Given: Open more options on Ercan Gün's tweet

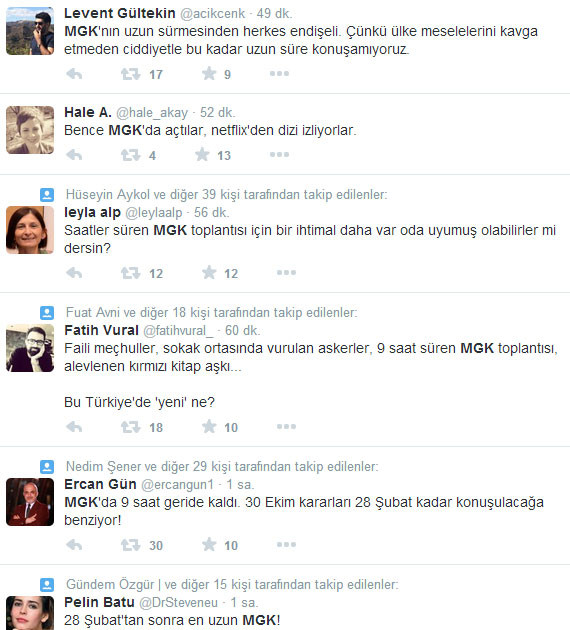Looking at the screenshot, I should (286, 545).
